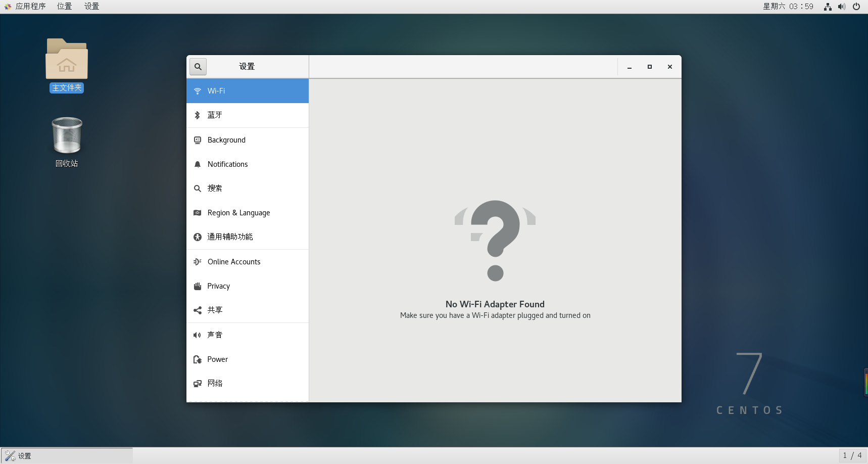Open Background settings panel
The image size is (868, 464).
(x=248, y=140)
